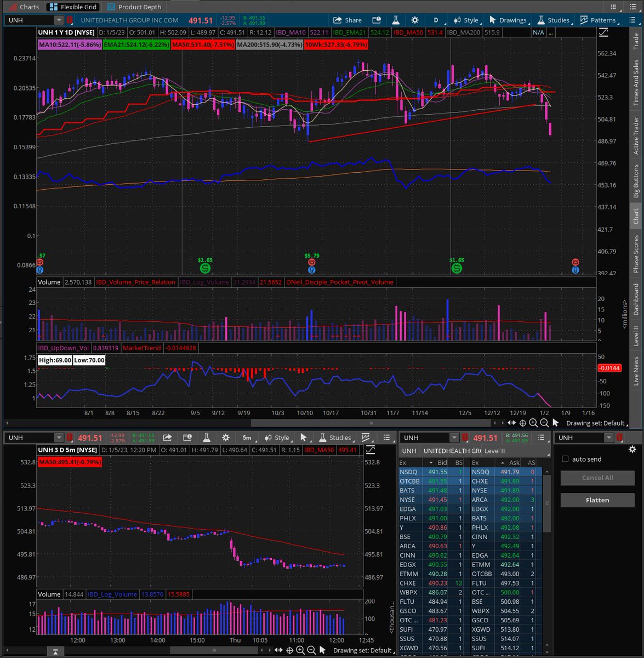The height and width of the screenshot is (658, 644).
Task: Expand the Level II UNH symbol dropdown
Action: [454, 438]
